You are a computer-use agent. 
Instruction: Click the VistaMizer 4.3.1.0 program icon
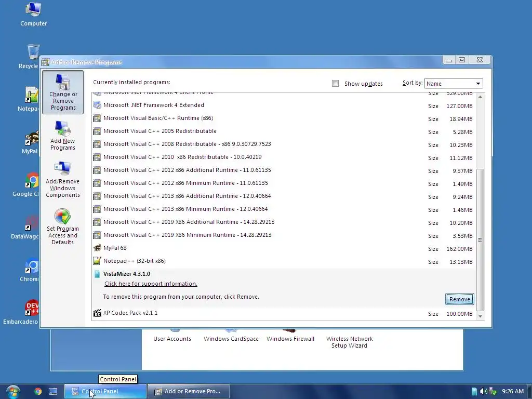pyautogui.click(x=97, y=274)
